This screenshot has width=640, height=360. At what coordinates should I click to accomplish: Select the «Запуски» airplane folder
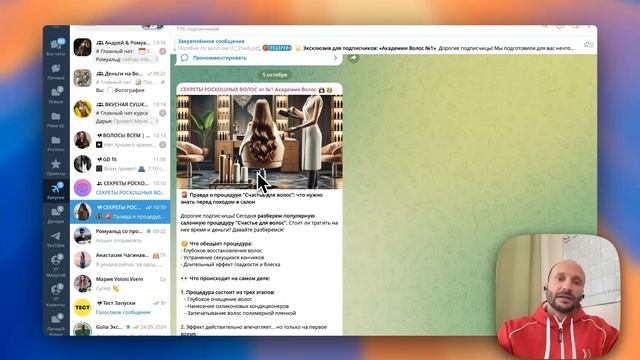[56, 191]
